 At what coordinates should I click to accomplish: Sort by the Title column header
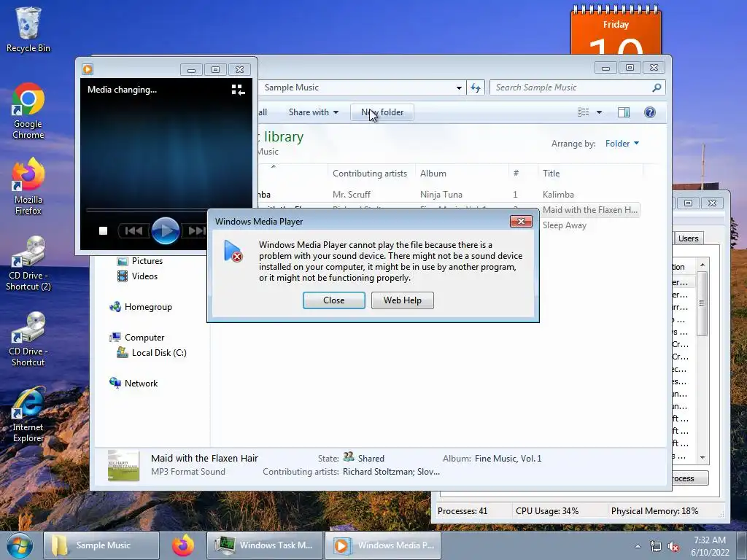tap(589, 174)
